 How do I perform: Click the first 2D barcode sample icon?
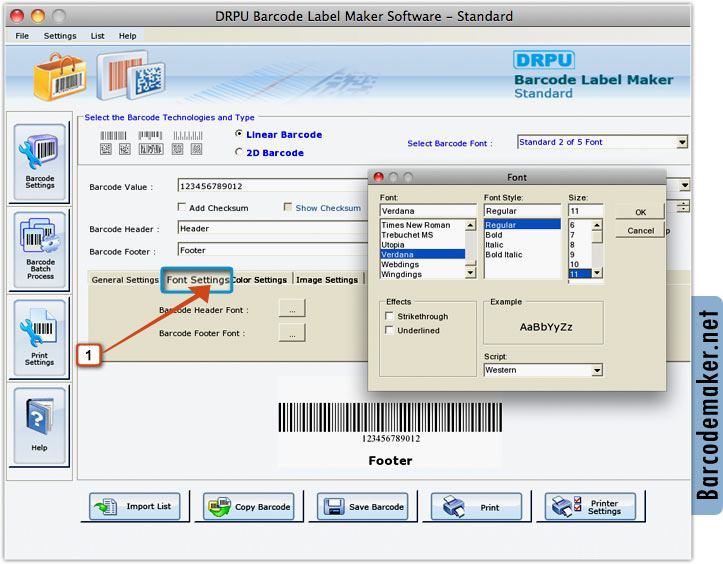pos(106,149)
